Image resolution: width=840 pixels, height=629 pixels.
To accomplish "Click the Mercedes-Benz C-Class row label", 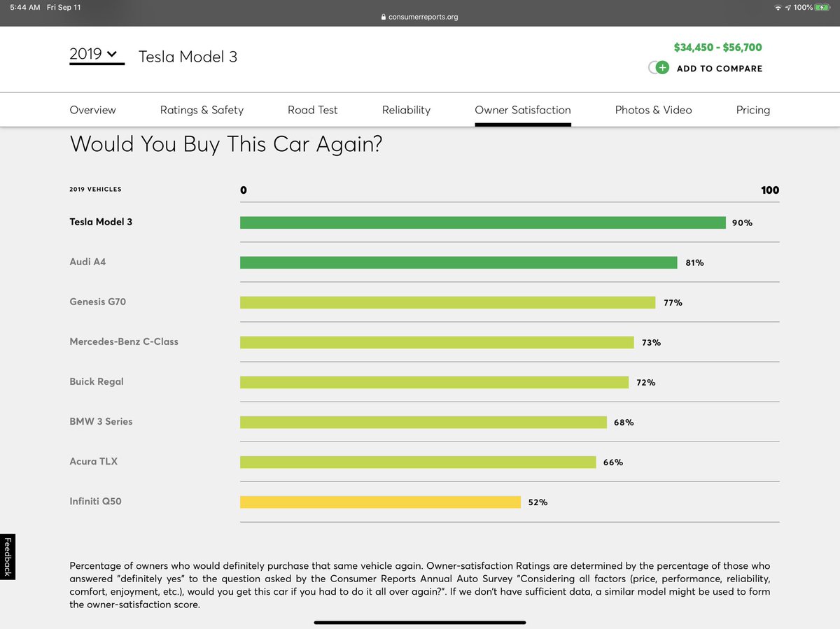I will [124, 341].
